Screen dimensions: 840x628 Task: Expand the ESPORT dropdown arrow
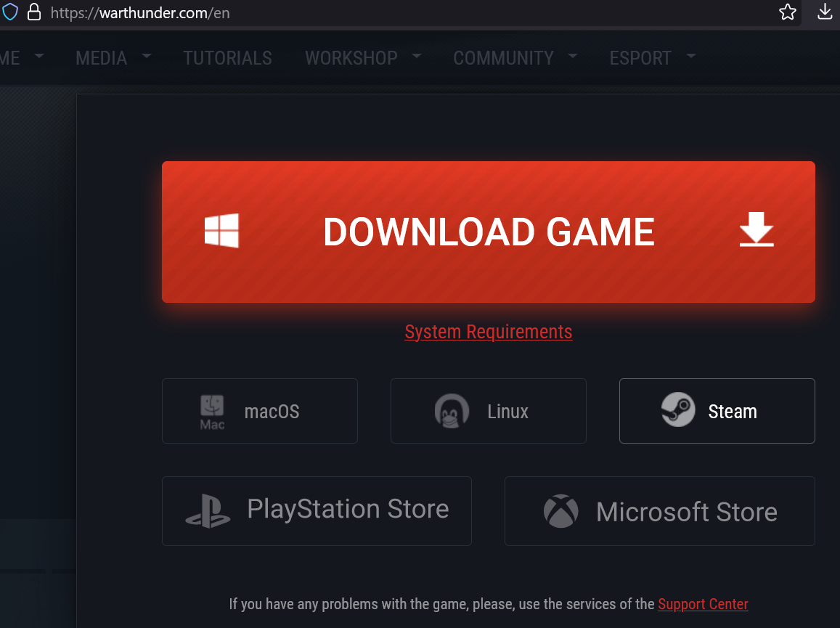[x=691, y=55]
